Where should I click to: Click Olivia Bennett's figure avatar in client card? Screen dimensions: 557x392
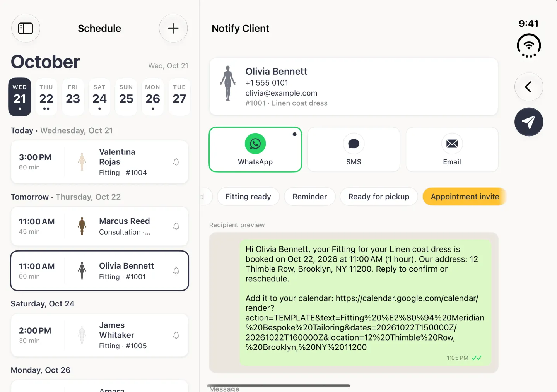tap(228, 83)
